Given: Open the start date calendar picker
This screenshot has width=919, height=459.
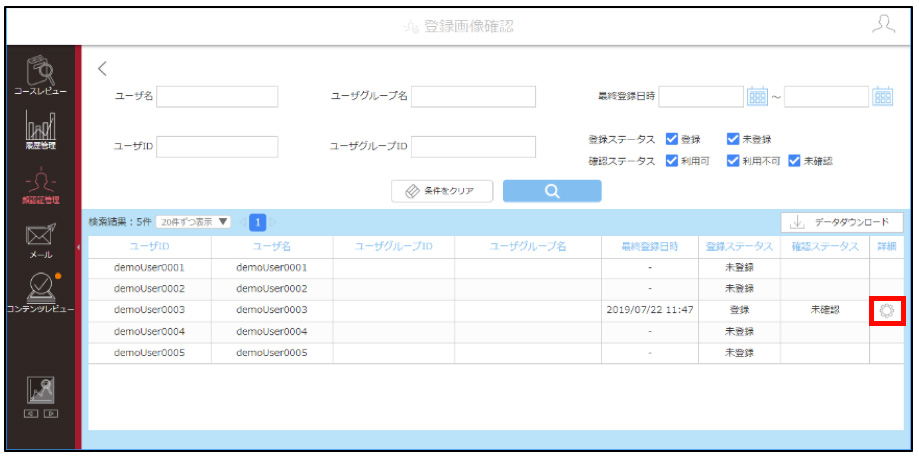Looking at the screenshot, I should pos(757,96).
